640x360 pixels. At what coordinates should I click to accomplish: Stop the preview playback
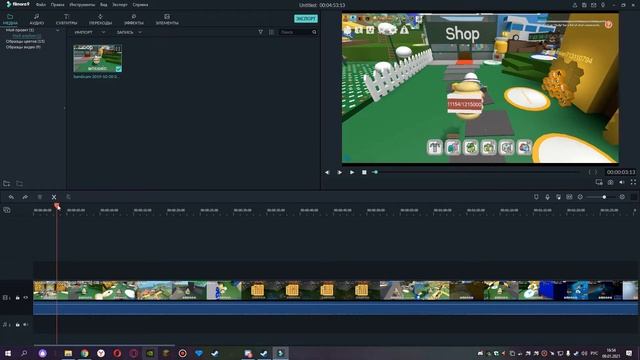click(364, 172)
